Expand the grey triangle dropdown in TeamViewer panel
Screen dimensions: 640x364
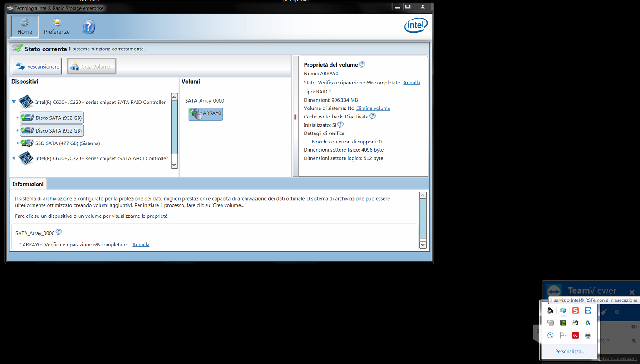[608, 340]
